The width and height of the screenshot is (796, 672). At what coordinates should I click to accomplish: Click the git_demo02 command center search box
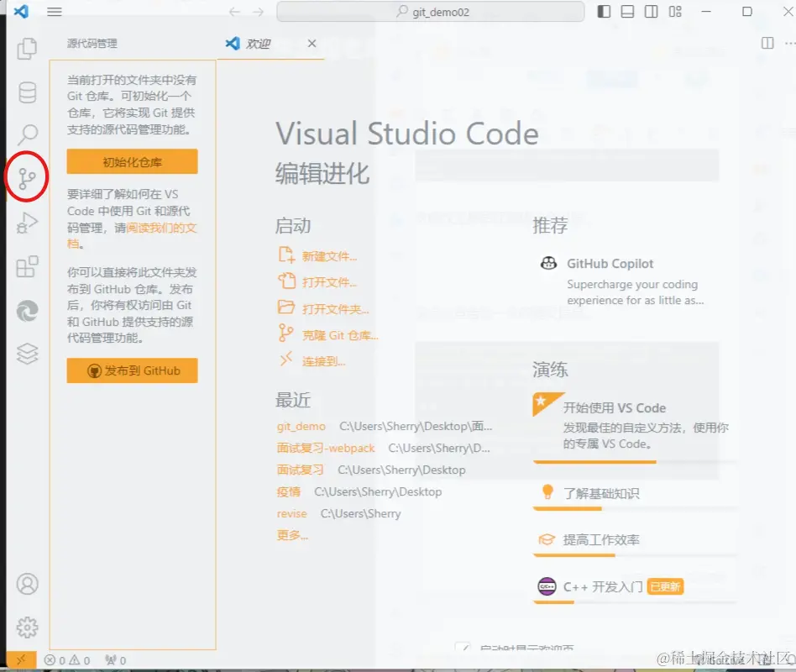click(431, 12)
